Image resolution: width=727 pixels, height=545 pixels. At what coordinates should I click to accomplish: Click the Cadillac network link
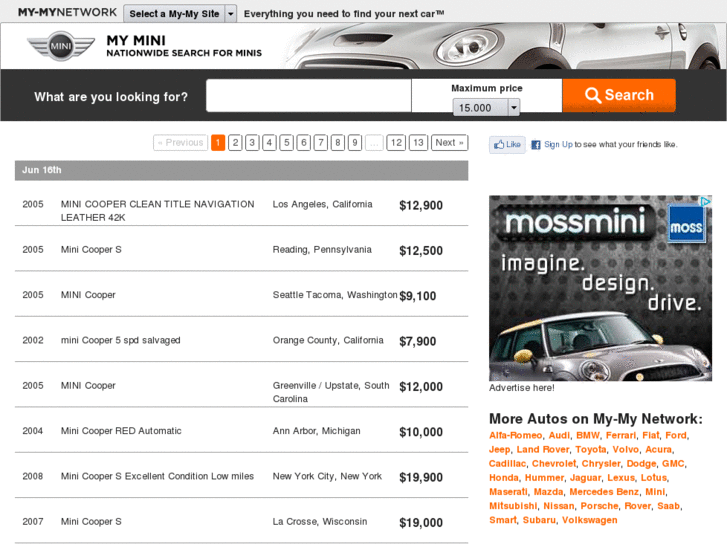(x=507, y=464)
